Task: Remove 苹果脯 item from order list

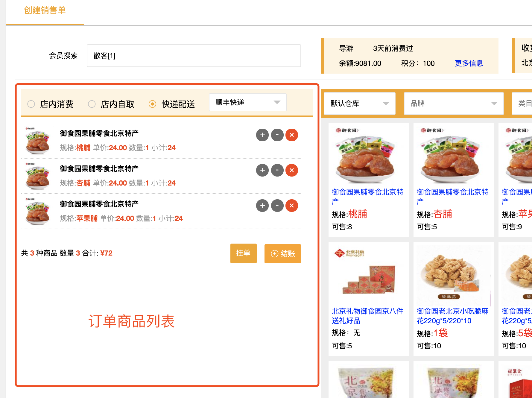Action: [292, 206]
